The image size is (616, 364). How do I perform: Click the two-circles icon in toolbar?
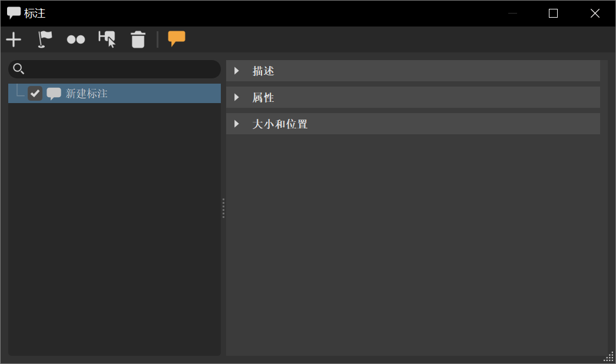(x=76, y=39)
